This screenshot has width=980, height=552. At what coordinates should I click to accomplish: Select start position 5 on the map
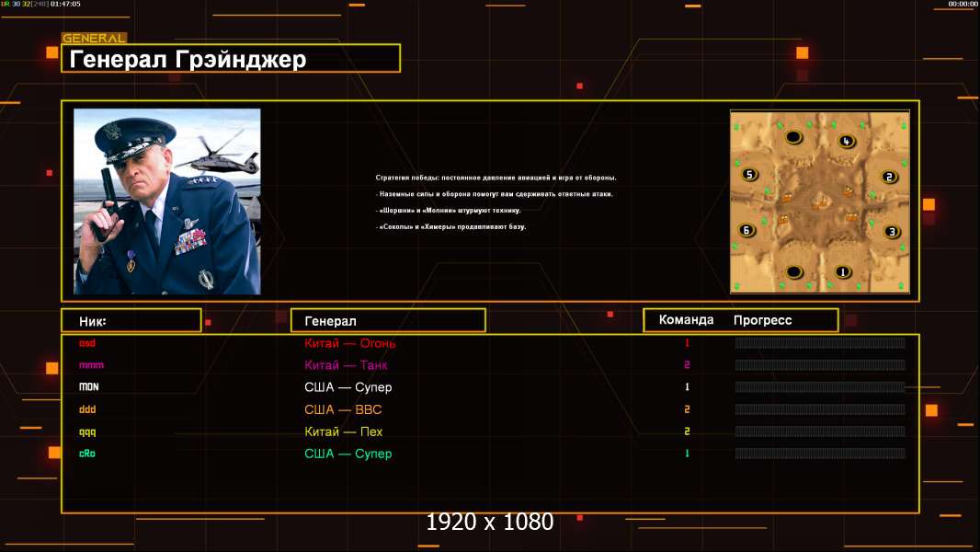(749, 175)
